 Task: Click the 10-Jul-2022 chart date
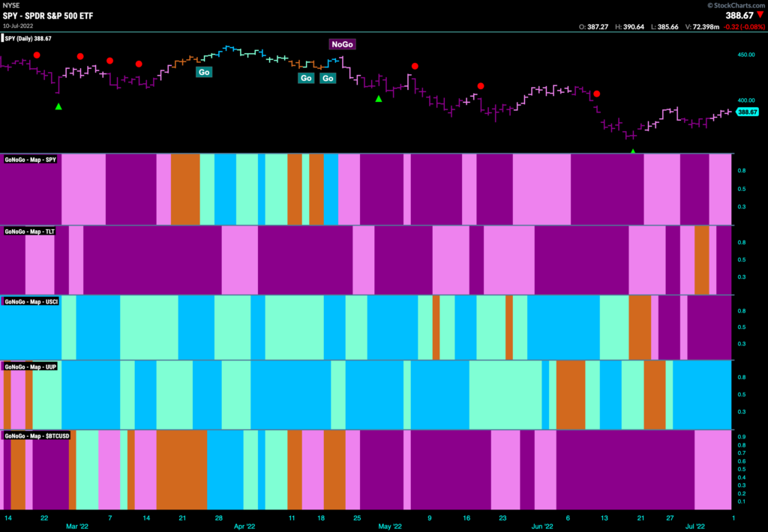coord(18,26)
